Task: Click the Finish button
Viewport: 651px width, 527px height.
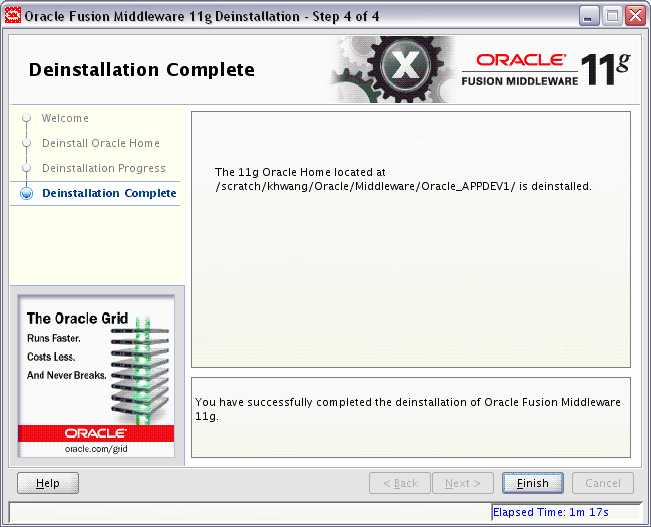Action: [x=533, y=483]
